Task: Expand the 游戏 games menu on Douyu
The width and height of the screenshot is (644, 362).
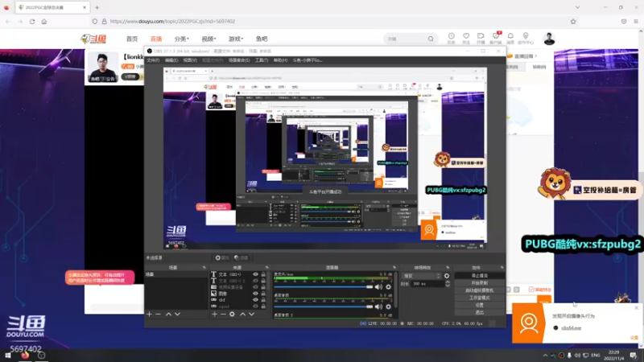Action: pyautogui.click(x=236, y=39)
